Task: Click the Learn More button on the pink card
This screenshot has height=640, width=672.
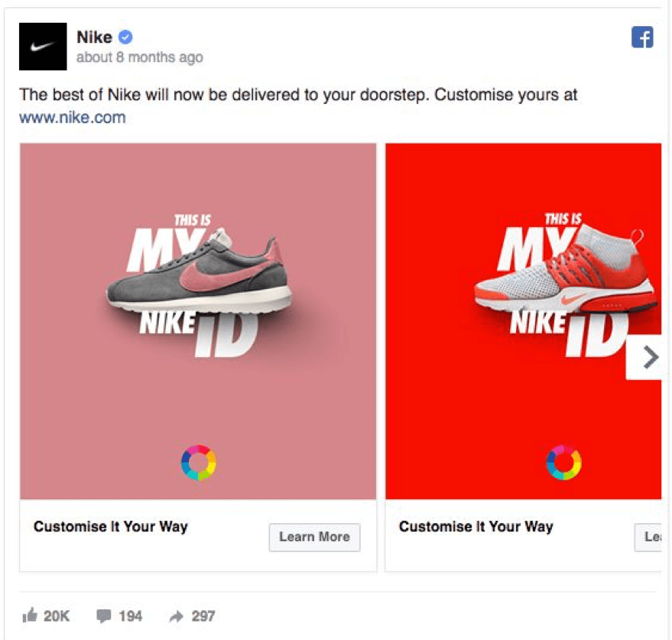Action: 313,538
